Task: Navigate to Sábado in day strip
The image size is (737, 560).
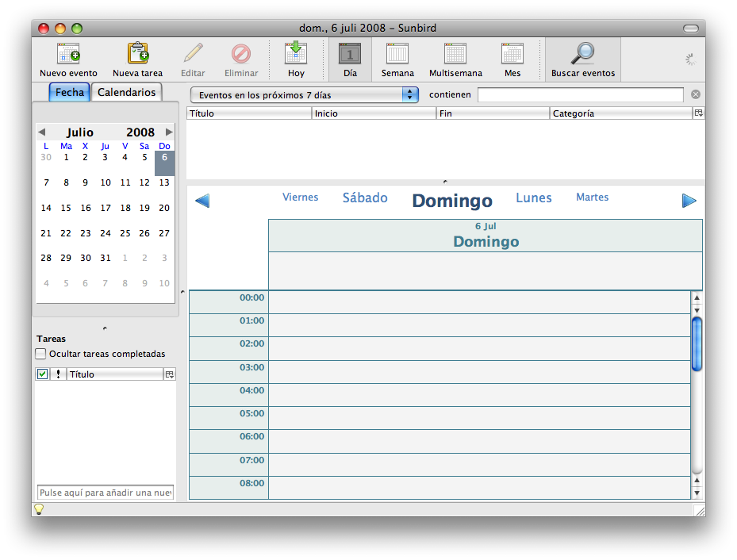Action: coord(365,198)
